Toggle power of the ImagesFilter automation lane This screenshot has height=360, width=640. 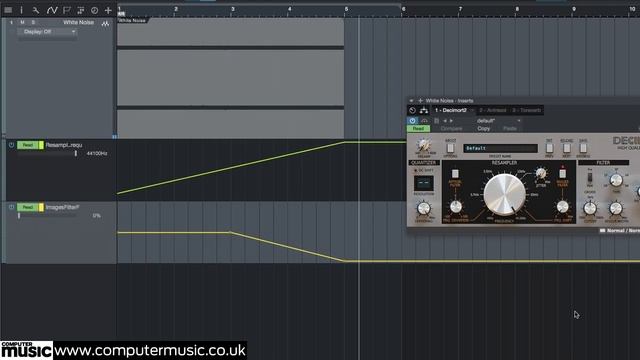tap(11, 207)
